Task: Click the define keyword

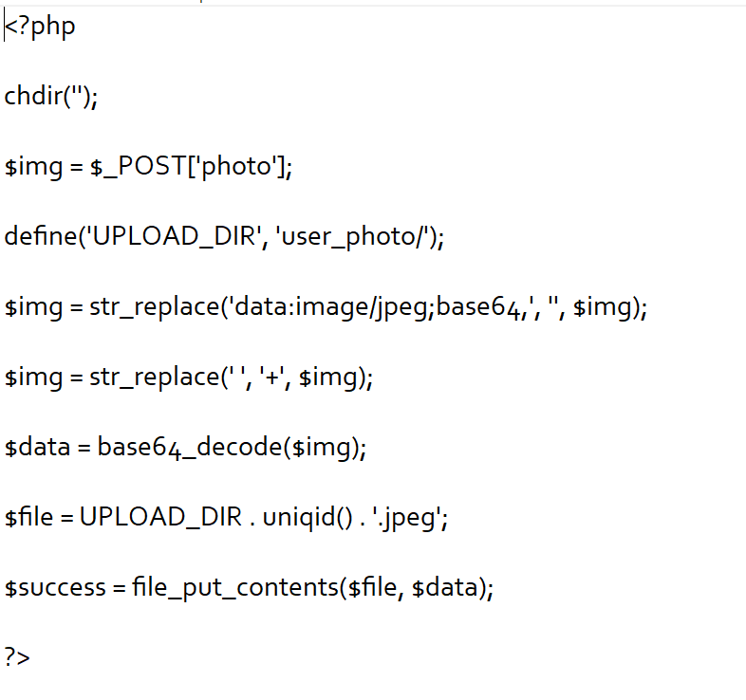Action: click(40, 236)
